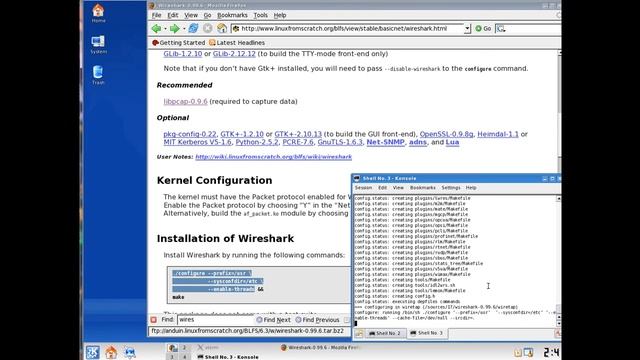Open the Heimdal-1.1 link

tap(498, 134)
